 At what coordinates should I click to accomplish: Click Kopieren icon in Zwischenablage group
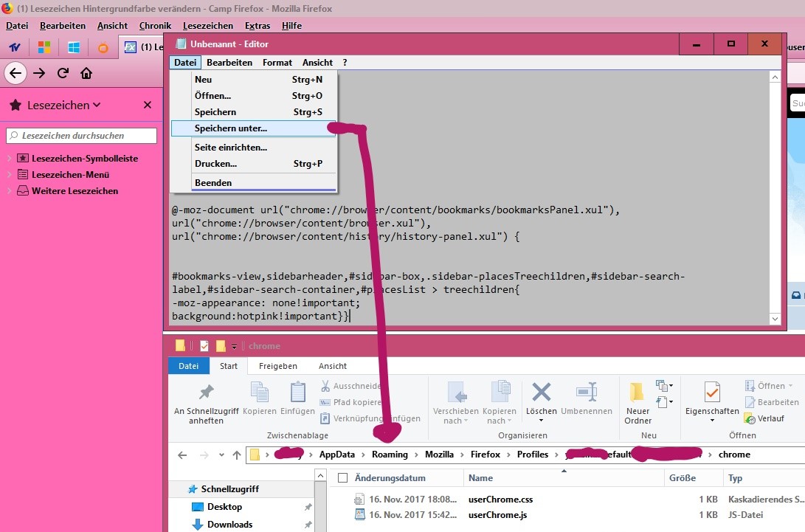pos(259,393)
